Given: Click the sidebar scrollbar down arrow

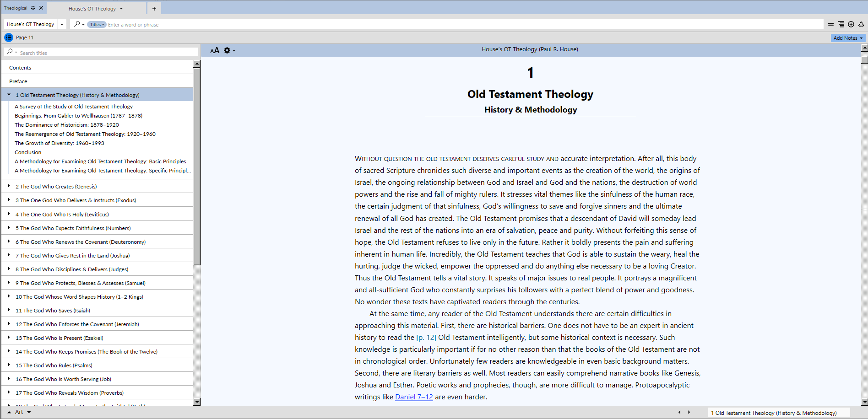Looking at the screenshot, I should (197, 402).
